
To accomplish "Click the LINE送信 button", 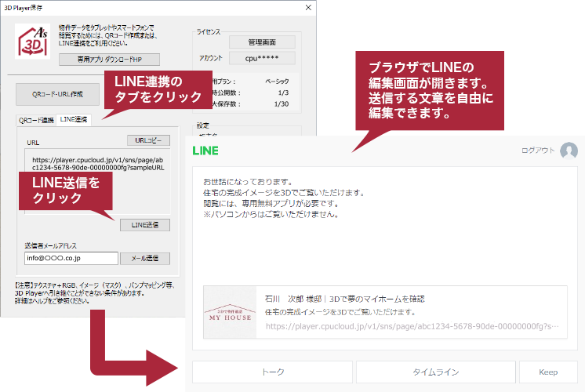I will coord(145,225).
